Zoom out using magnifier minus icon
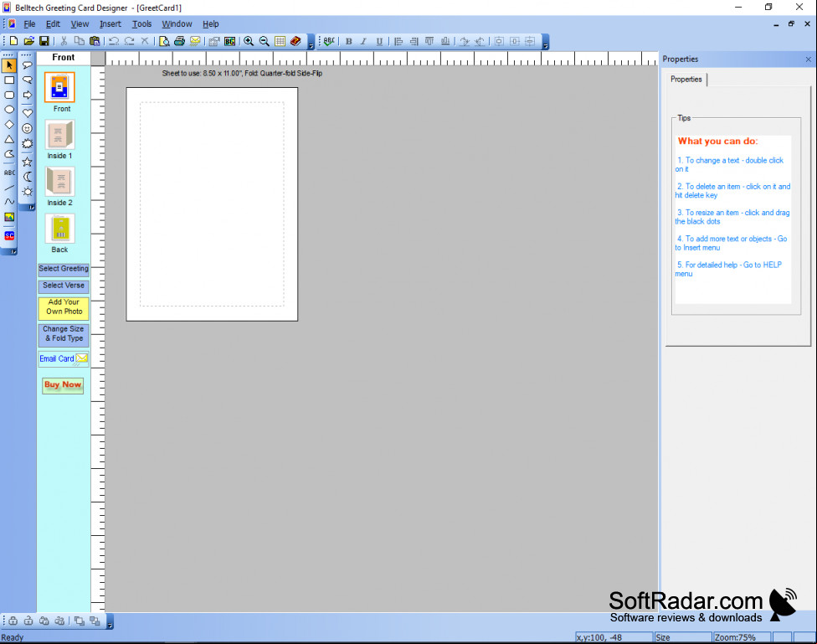 pos(265,41)
